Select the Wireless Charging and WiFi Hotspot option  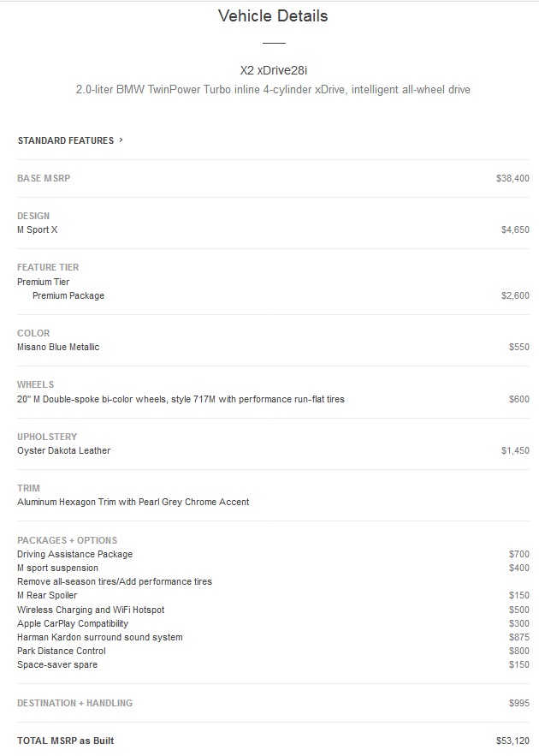tap(91, 610)
